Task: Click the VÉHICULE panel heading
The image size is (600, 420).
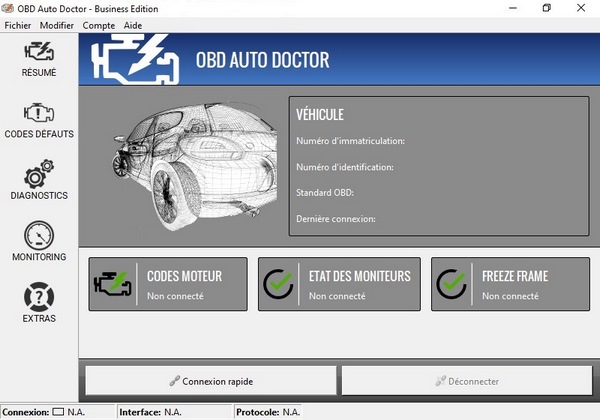Action: point(320,114)
